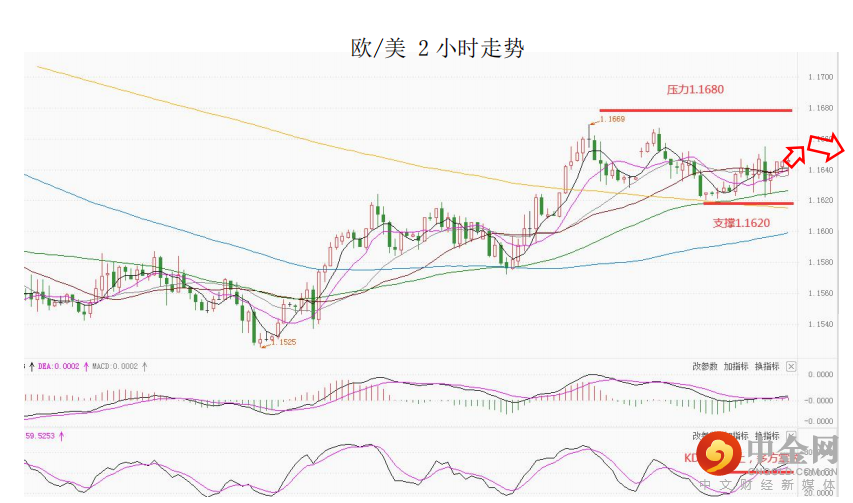Click the 1.1669 high price marker
Screen dimensions: 853x503
pyautogui.click(x=611, y=119)
